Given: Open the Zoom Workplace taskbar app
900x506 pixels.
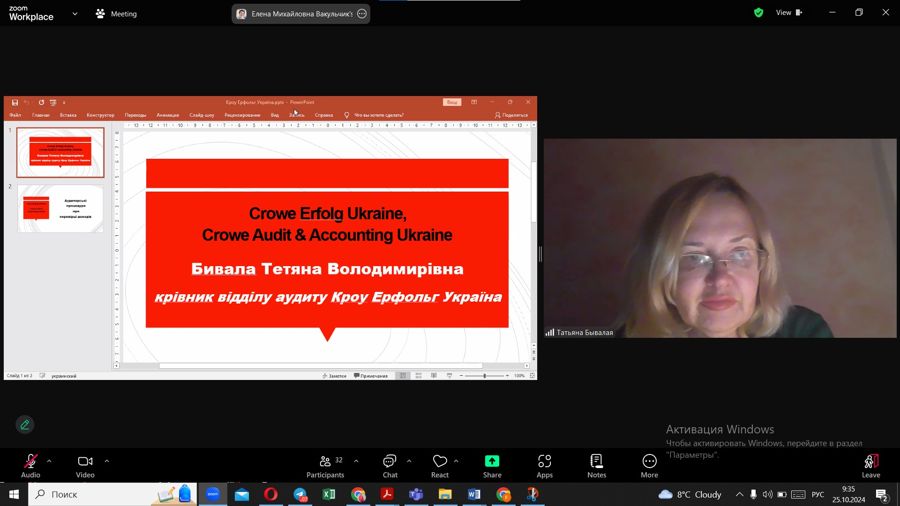Looking at the screenshot, I should tap(213, 494).
